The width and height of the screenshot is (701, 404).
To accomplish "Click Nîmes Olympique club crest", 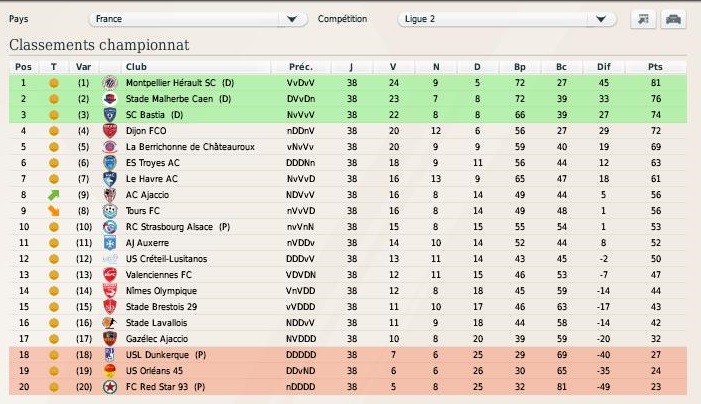I will click(x=110, y=291).
